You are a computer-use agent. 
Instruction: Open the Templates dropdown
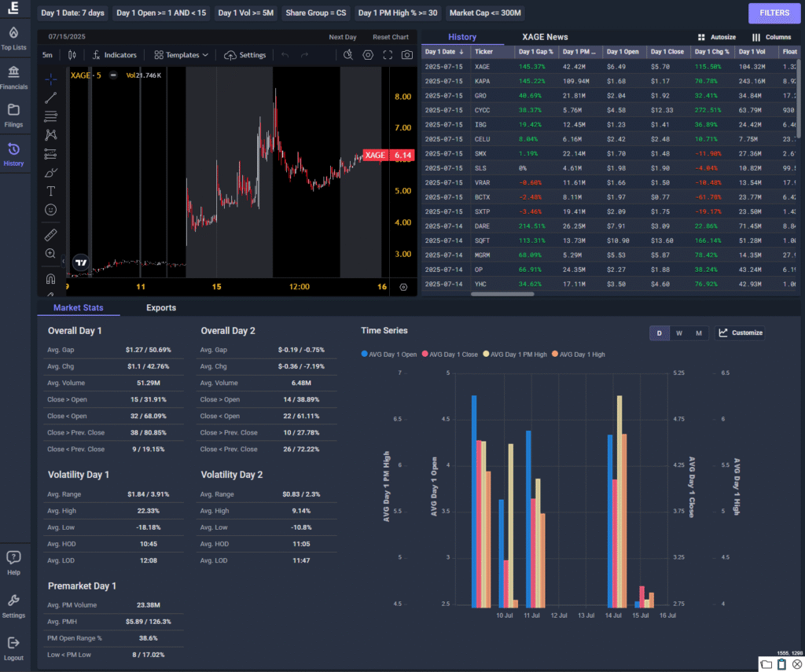point(179,55)
